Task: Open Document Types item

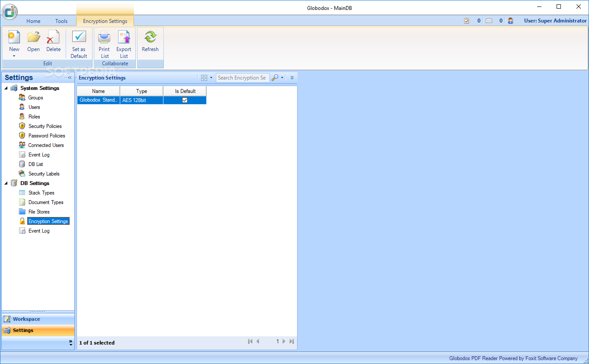Action: pos(46,202)
